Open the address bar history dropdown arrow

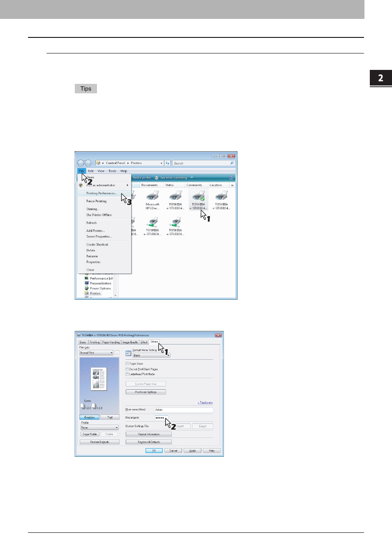tap(161, 163)
